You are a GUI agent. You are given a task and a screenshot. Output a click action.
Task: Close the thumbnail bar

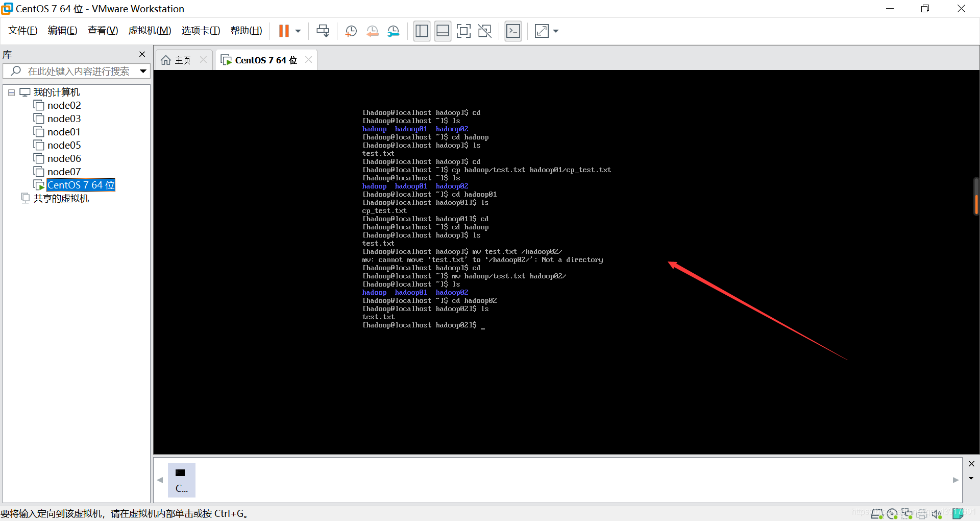(x=971, y=464)
